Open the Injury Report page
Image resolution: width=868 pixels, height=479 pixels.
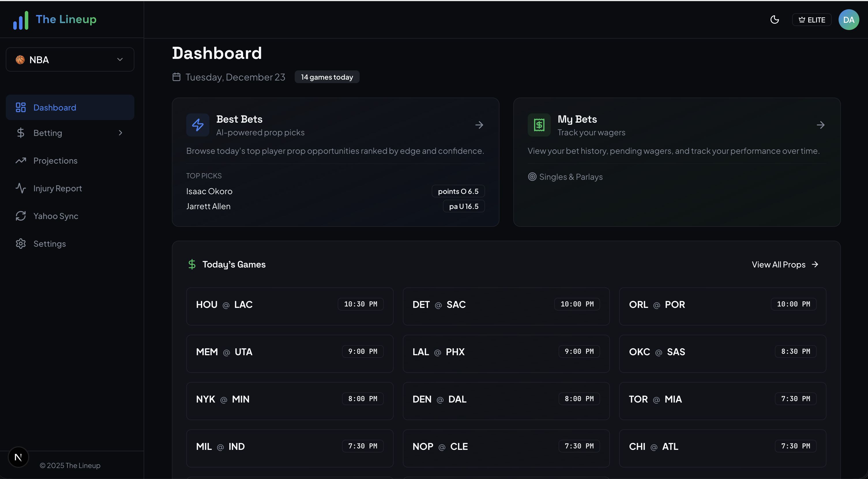click(58, 188)
